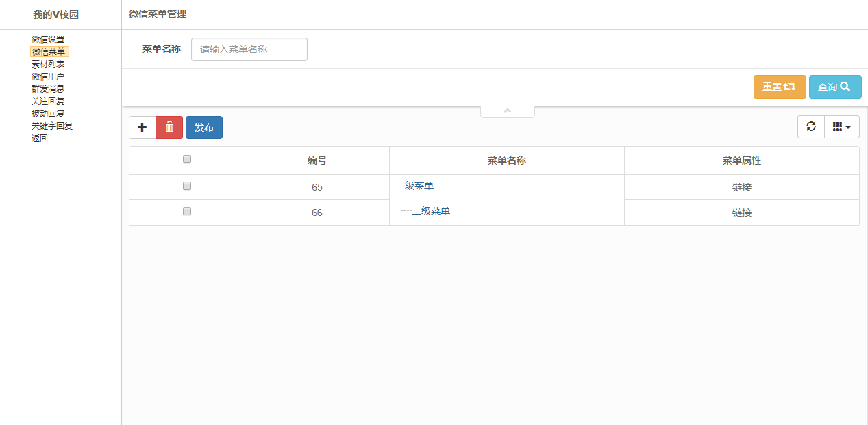Click the cell with number 66

(317, 212)
